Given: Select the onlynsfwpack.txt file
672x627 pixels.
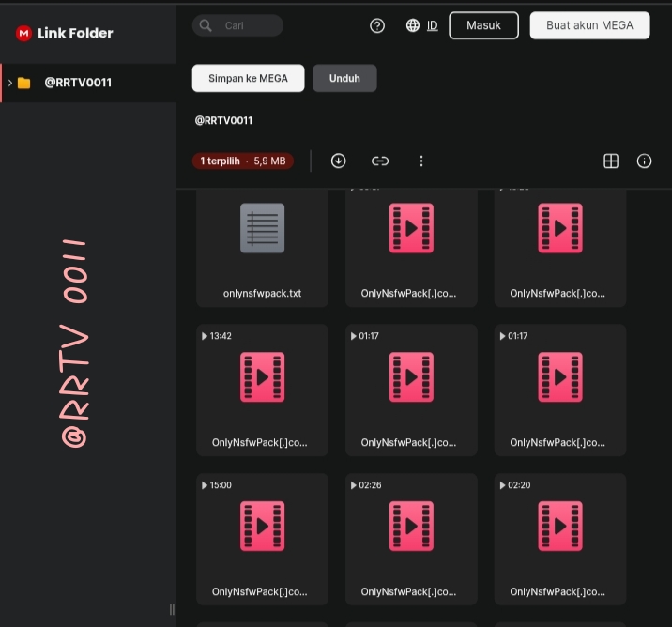Looking at the screenshot, I should click(262, 248).
